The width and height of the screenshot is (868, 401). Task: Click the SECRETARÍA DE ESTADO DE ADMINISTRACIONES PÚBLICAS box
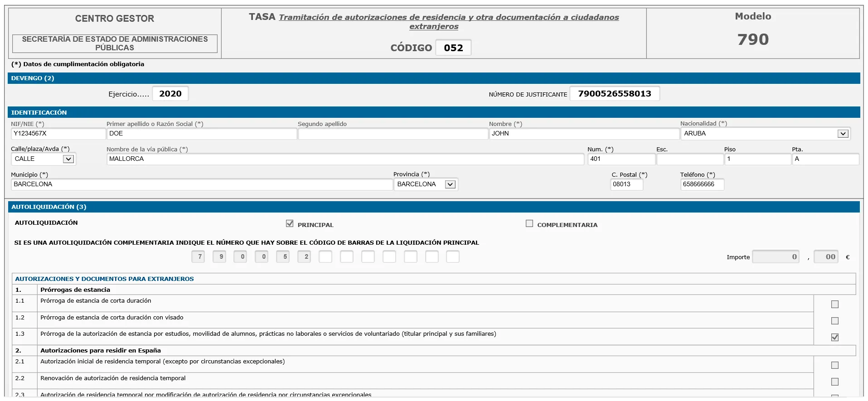click(115, 43)
